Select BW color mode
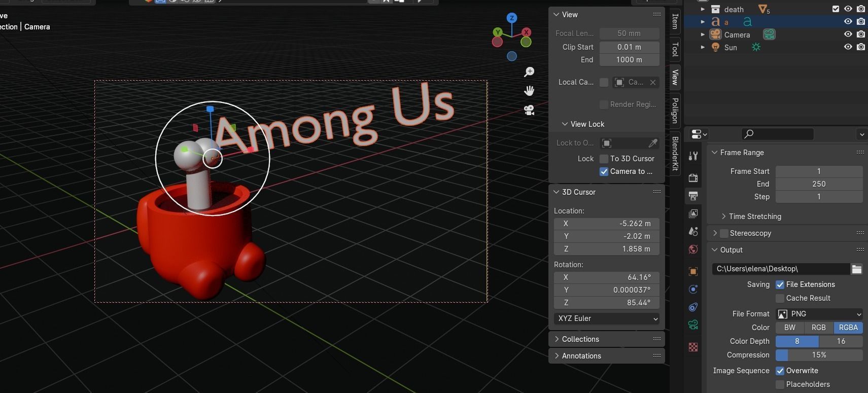The width and height of the screenshot is (868, 393). tap(790, 328)
